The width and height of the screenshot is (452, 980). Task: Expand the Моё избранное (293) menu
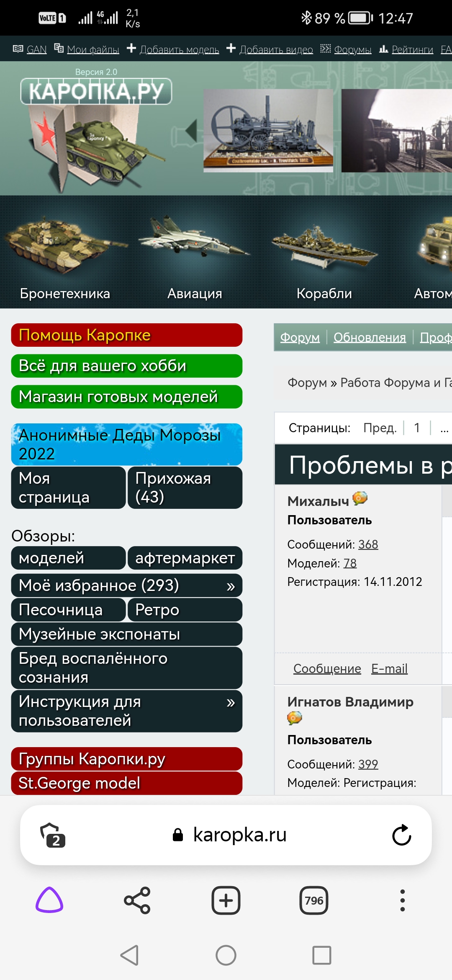coord(230,586)
